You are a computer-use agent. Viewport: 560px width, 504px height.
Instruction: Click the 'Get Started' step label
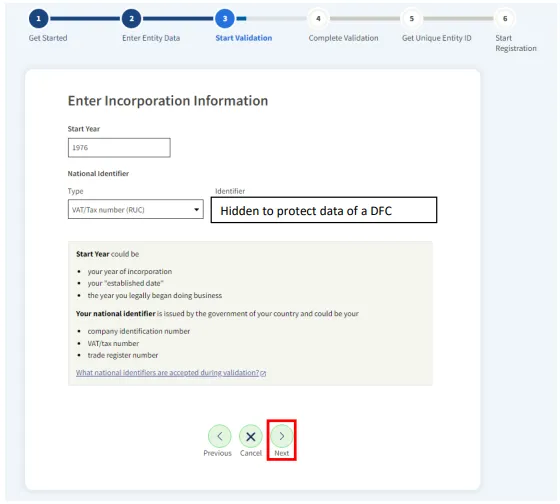point(48,38)
